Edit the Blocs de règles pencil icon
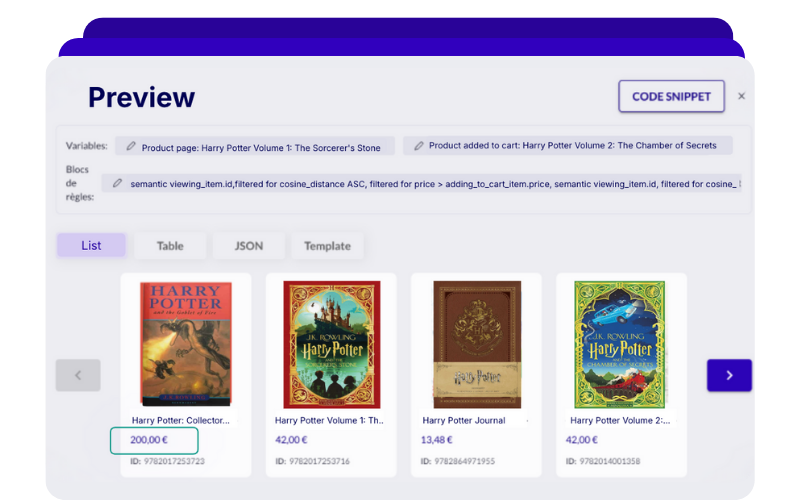This screenshot has width=800, height=500. click(x=117, y=183)
